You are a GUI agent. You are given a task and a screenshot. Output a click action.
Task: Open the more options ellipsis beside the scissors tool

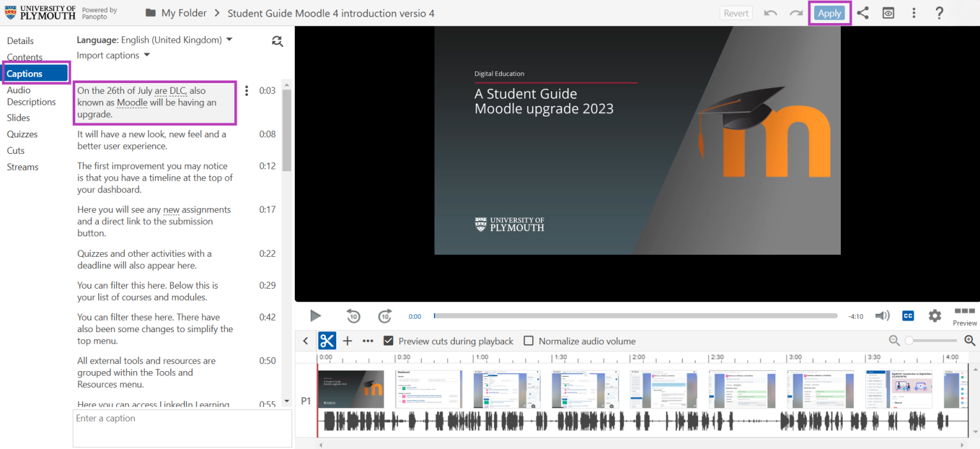367,340
